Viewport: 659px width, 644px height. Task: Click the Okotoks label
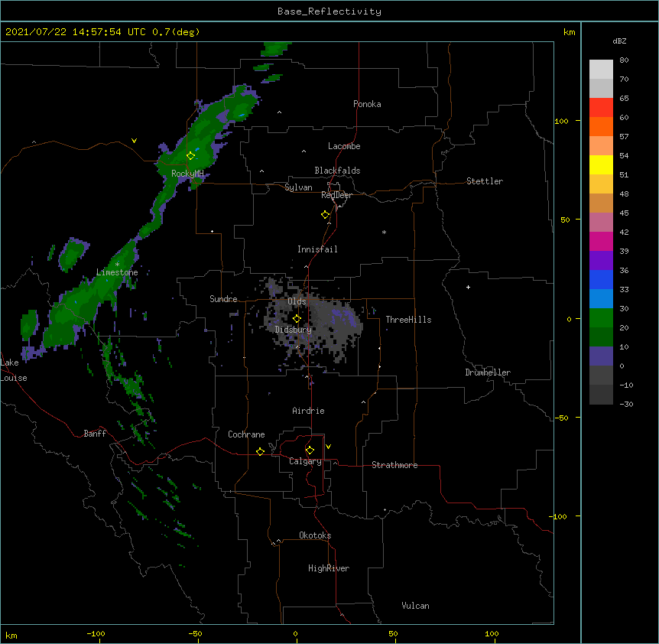(x=315, y=535)
